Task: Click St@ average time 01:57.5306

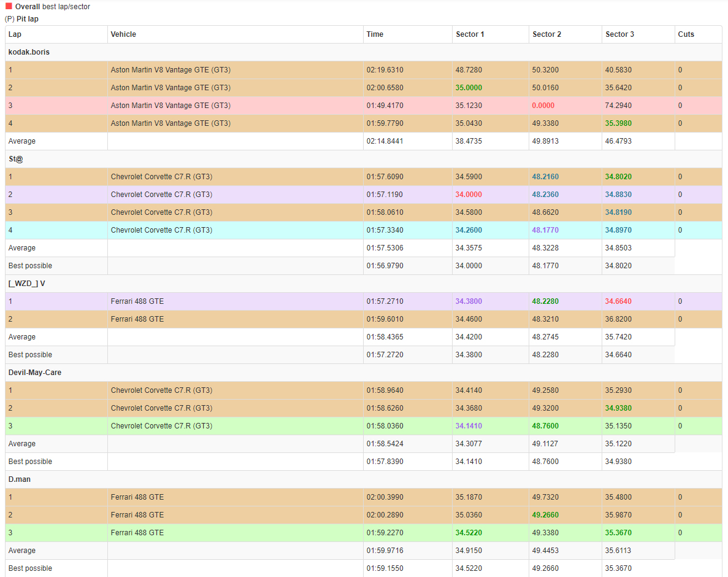Action: click(385, 248)
